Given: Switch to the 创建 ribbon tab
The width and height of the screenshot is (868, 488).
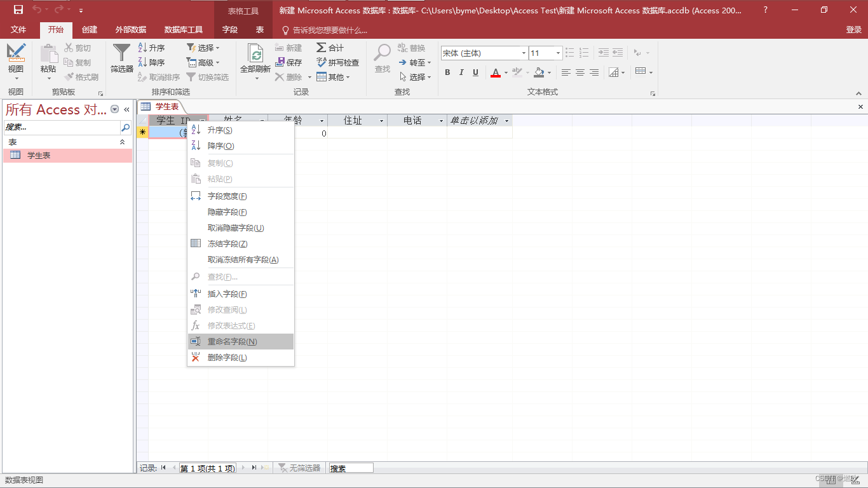Looking at the screenshot, I should [90, 30].
